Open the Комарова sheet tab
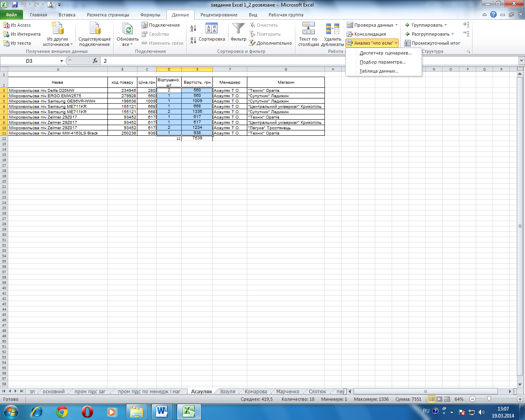The height and width of the screenshot is (420, 525). point(256,392)
